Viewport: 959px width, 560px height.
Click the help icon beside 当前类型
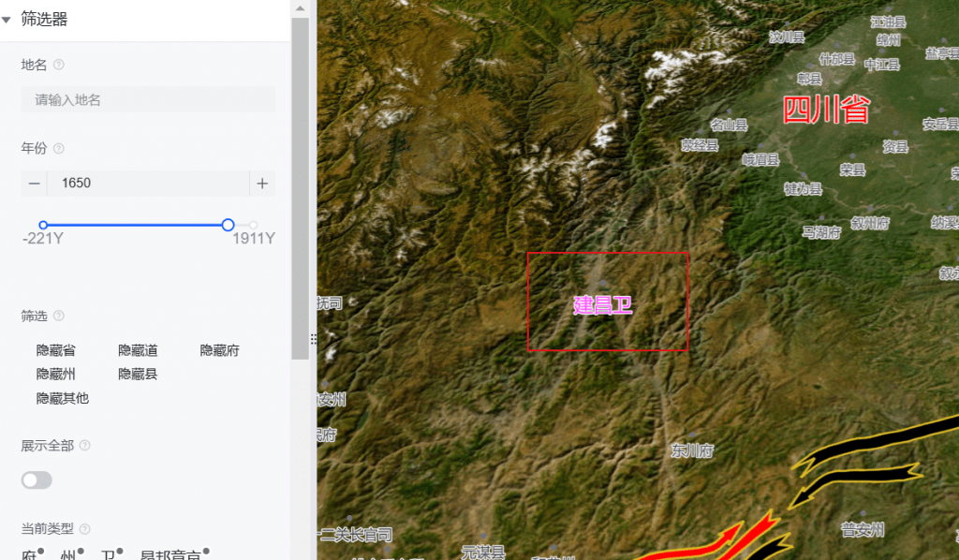tap(85, 529)
